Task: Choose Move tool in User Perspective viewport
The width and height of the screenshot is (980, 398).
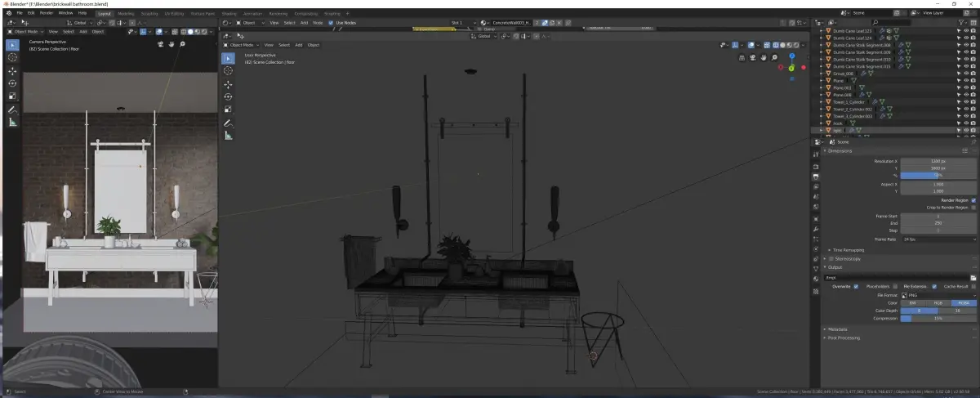Action: 228,84
